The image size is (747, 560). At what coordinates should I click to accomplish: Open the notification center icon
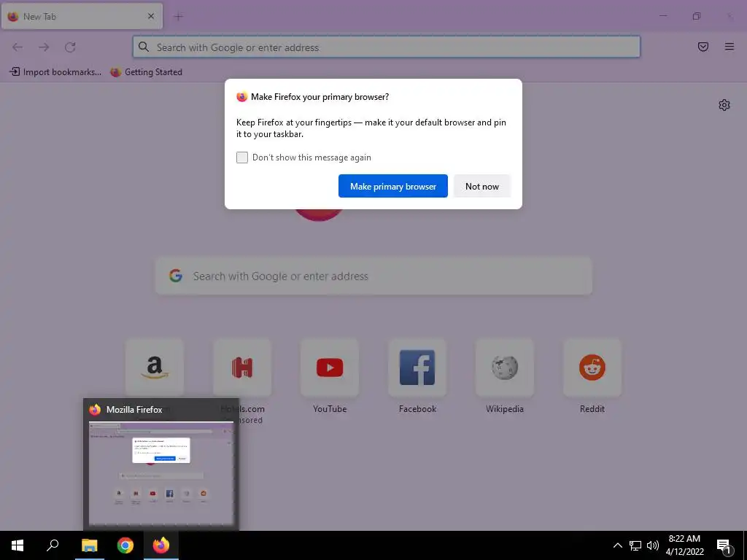[724, 545]
